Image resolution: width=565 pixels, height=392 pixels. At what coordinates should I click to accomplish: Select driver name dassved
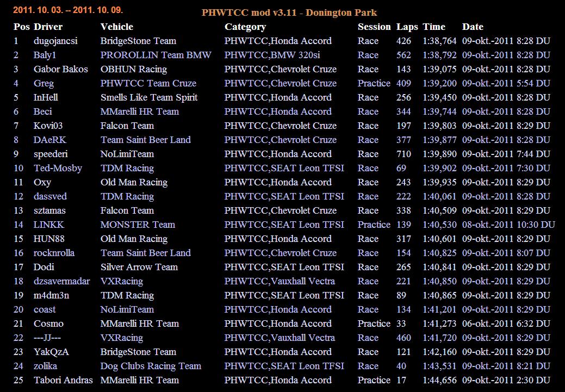click(50, 196)
